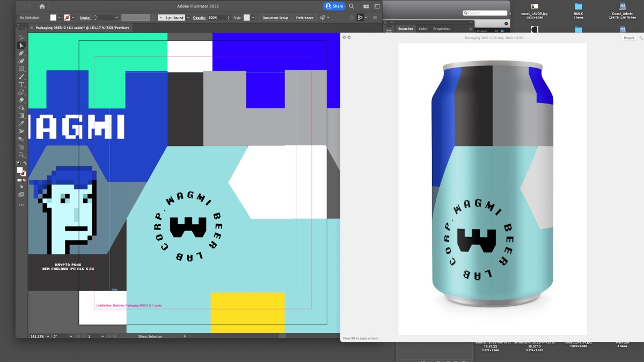Switch to the Properties panel tab

442,29
